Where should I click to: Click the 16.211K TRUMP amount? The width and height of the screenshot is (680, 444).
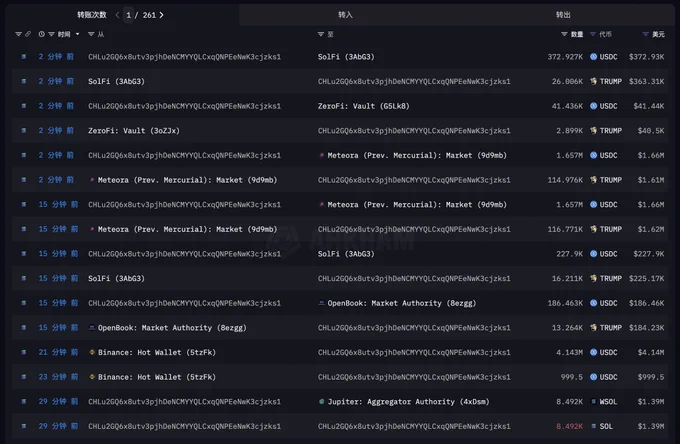567,278
